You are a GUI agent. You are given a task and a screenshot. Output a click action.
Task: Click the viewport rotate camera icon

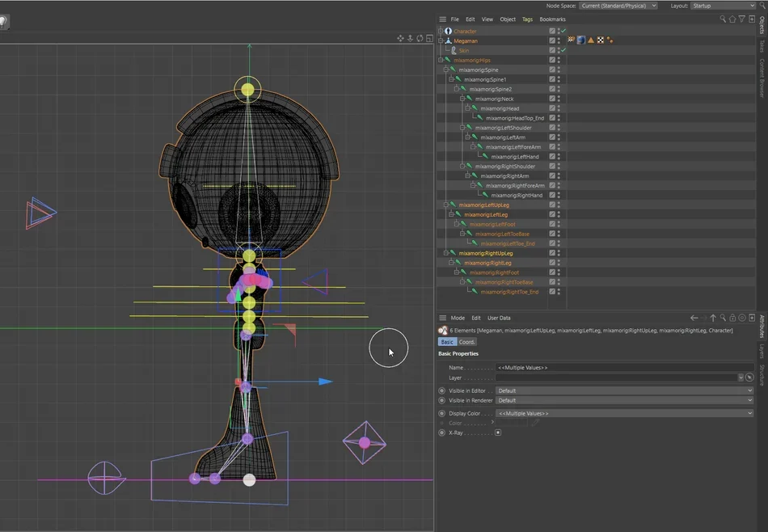(420, 38)
